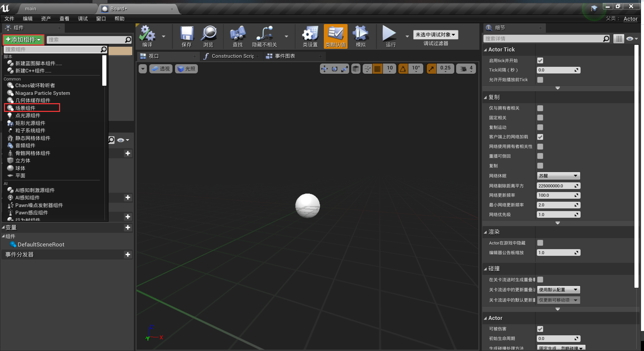Image resolution: width=644 pixels, height=351 pixels.
Task: Enable 允许开始播放前Tick checkbox
Action: [540, 80]
